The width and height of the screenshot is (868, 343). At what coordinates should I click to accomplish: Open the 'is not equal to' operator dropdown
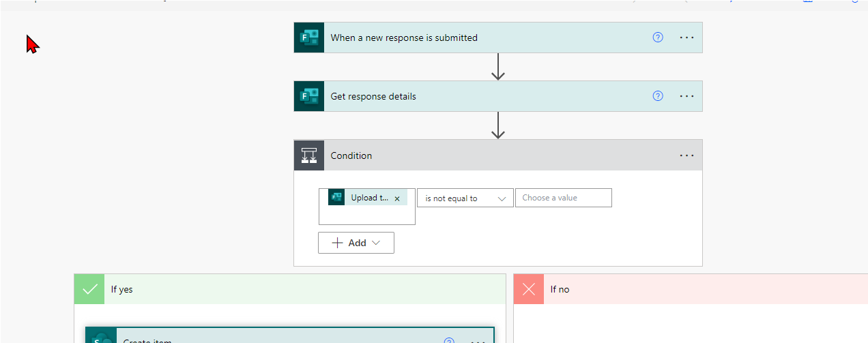465,198
